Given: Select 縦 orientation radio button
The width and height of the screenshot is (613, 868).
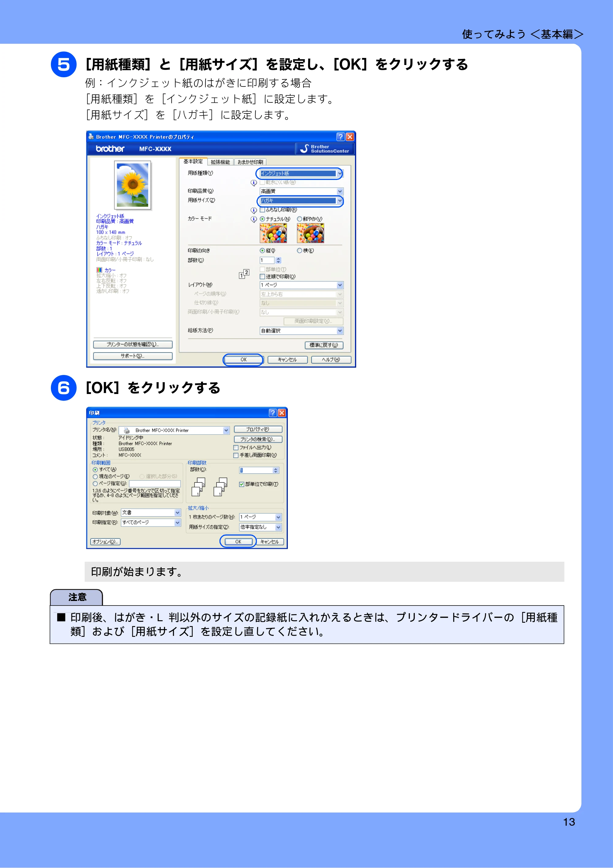Looking at the screenshot, I should [262, 250].
